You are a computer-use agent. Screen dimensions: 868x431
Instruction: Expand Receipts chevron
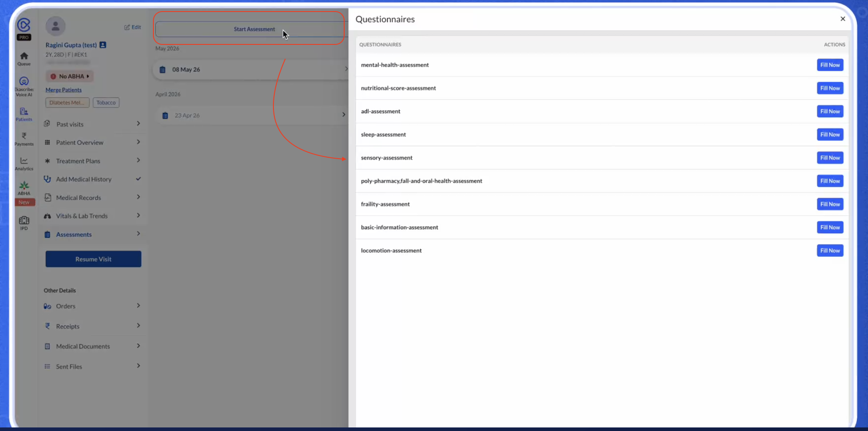point(138,325)
